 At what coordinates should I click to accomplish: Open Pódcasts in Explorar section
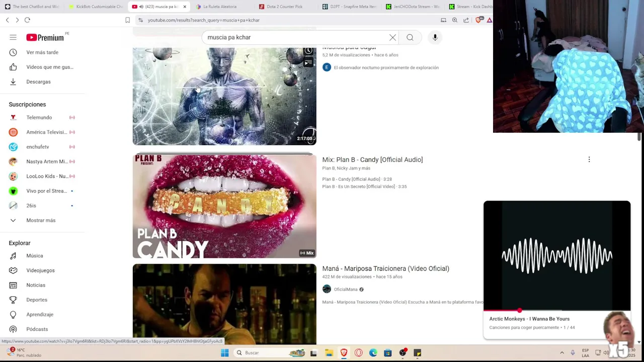click(x=37, y=329)
